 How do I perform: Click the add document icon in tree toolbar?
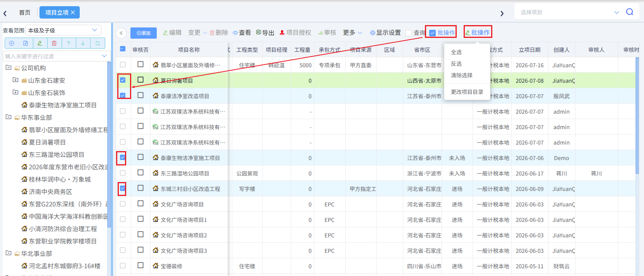click(26, 43)
